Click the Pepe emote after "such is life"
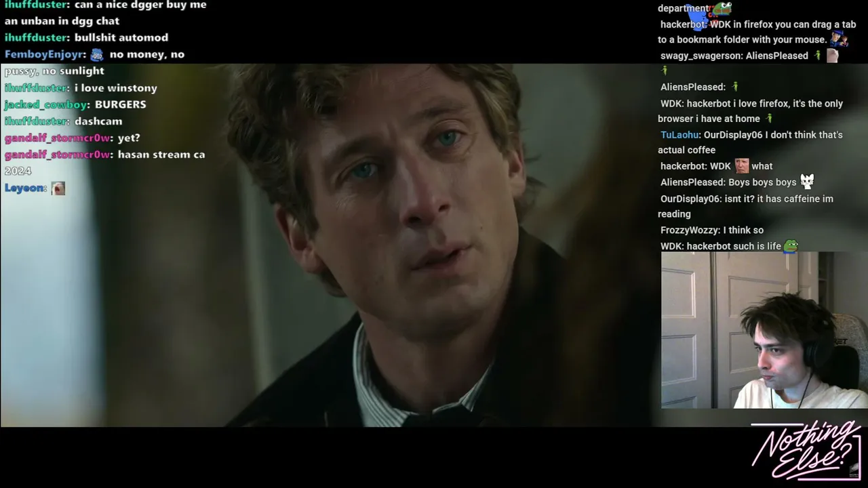Screen dimensions: 868x488 [791, 245]
